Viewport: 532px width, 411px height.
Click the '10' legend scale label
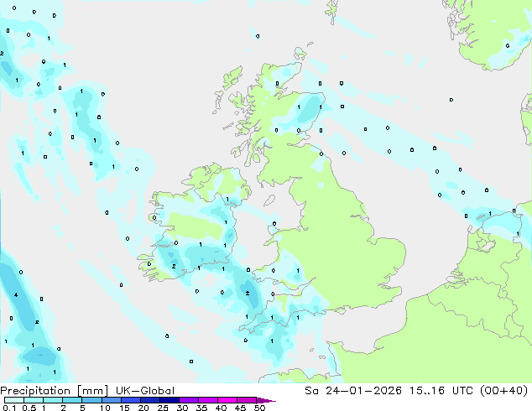click(x=105, y=408)
